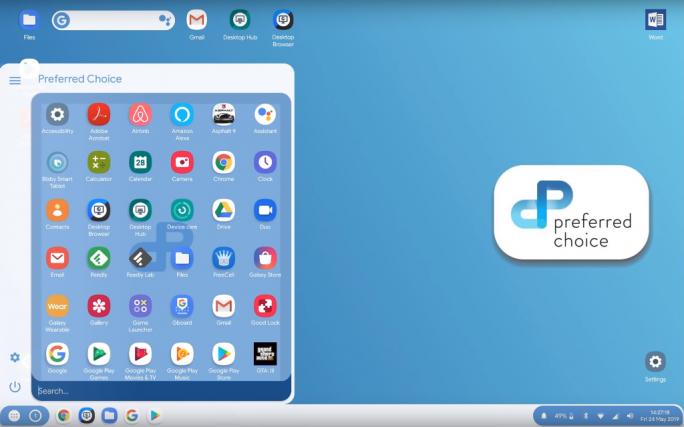
Task: Launch the Gallery app
Action: 99,306
